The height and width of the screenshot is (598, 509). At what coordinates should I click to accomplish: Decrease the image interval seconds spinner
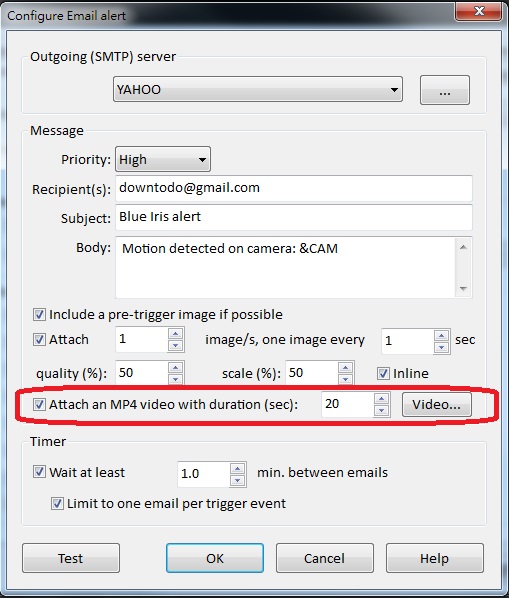click(x=442, y=347)
